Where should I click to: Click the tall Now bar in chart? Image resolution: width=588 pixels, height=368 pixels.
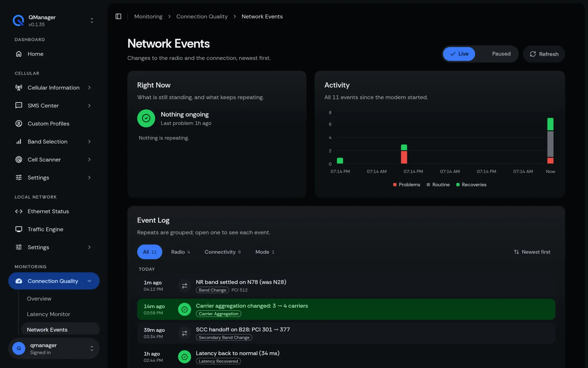(550, 141)
